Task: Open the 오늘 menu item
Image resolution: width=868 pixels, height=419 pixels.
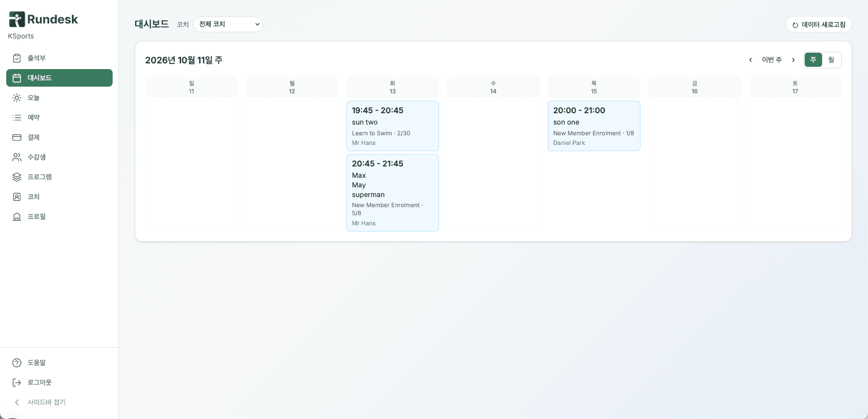Action: (59, 98)
